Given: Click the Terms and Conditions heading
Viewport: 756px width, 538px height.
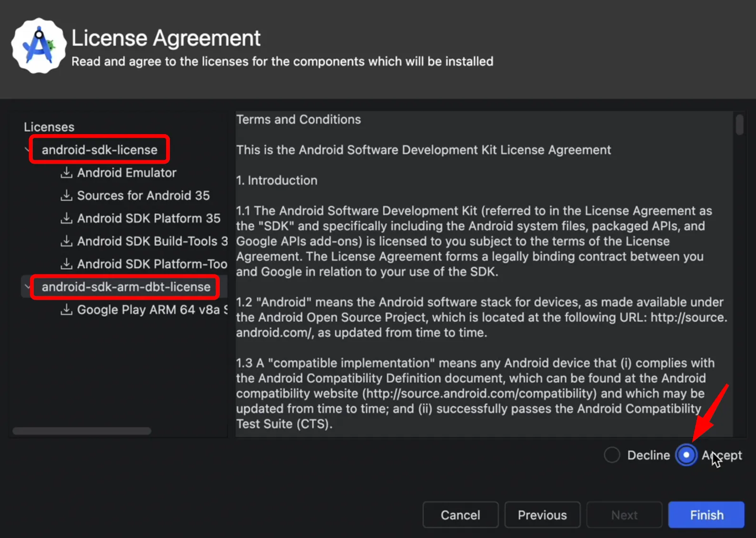Looking at the screenshot, I should pyautogui.click(x=298, y=119).
